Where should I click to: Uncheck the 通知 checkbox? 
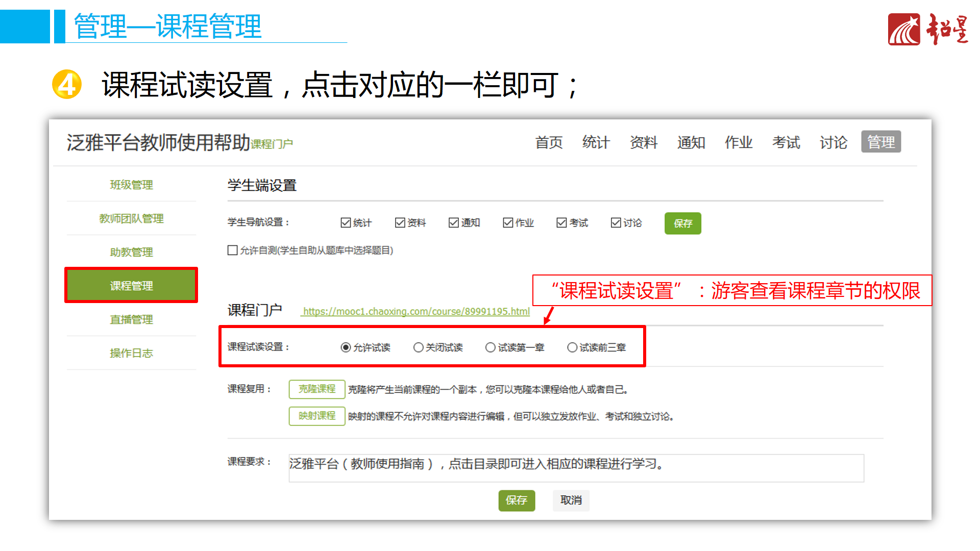click(x=453, y=223)
